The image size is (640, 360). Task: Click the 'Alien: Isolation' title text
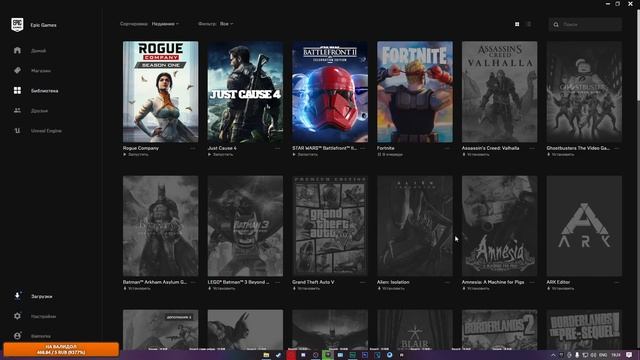tap(393, 282)
